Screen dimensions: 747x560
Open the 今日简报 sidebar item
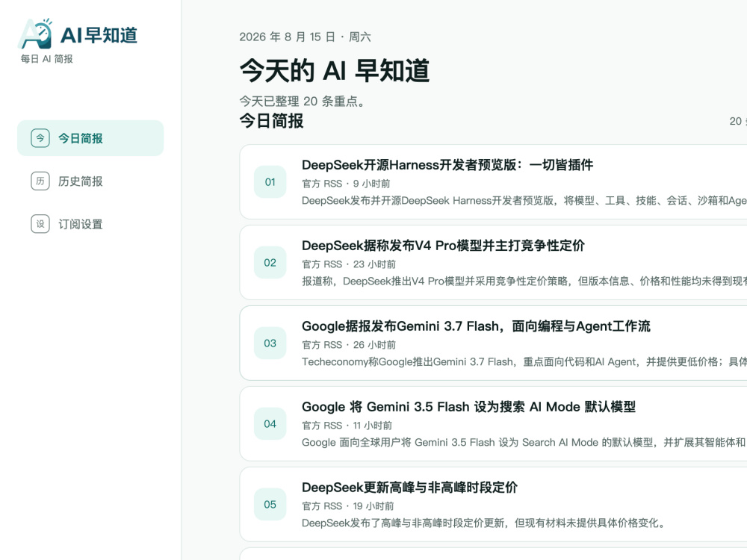[x=90, y=138]
